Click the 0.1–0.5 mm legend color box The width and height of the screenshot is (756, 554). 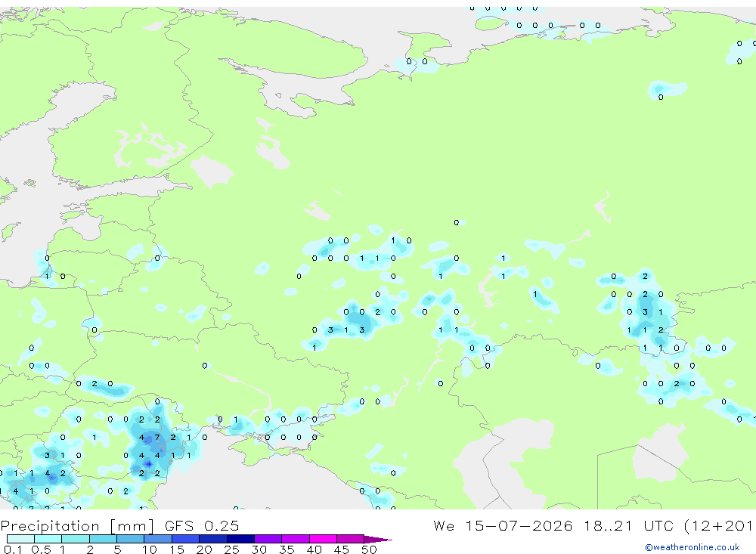(x=20, y=539)
